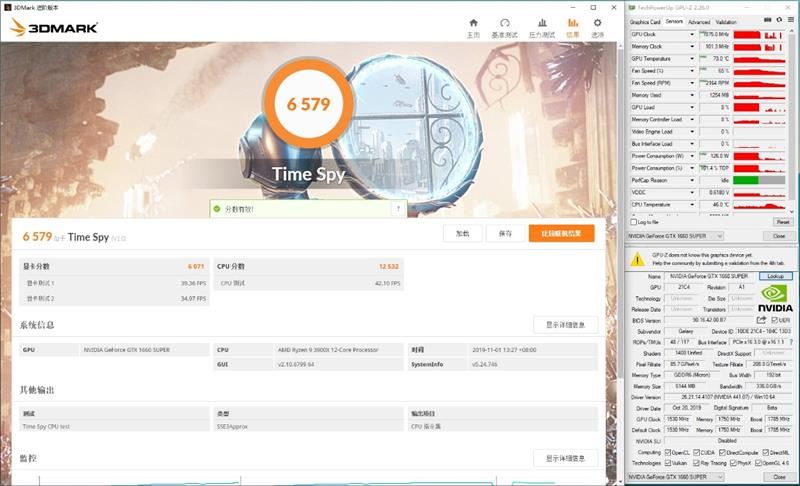Click BIOS export share icon in GPU-Z
The height and width of the screenshot is (486, 800).
pyautogui.click(x=761, y=320)
